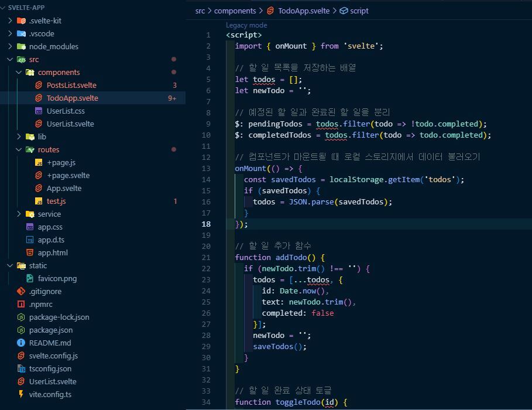Open test.js in the routes folder
532x410 pixels.
click(x=56, y=201)
